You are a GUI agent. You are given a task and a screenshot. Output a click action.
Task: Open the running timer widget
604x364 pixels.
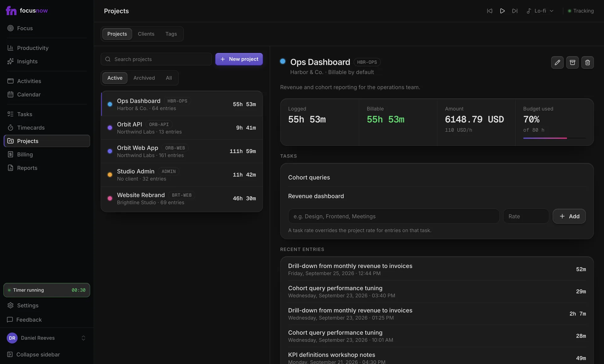47,290
